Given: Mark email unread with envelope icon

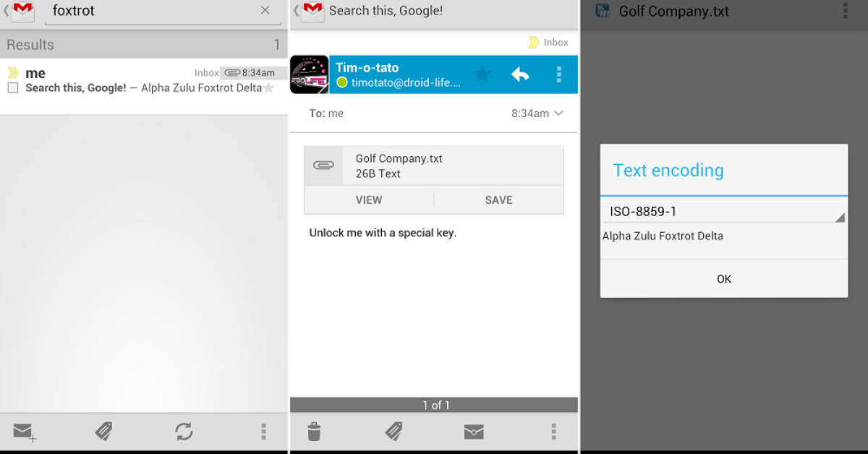Looking at the screenshot, I should click(474, 432).
